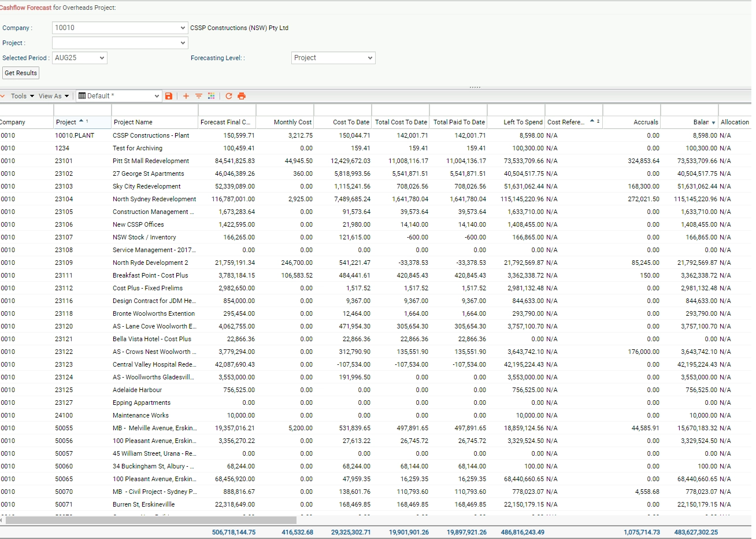This screenshot has width=756, height=539.
Task: Click the Allocation column header
Action: (735, 122)
